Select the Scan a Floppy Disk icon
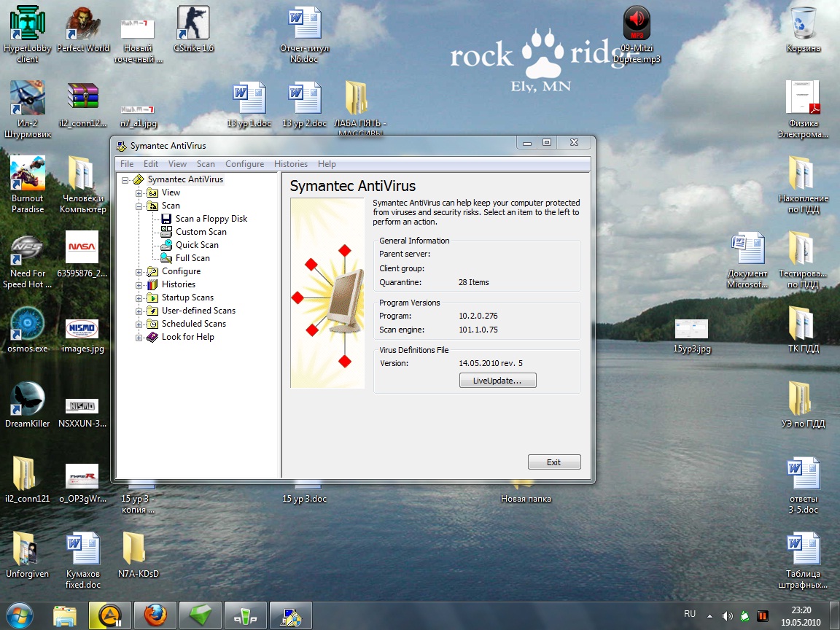The width and height of the screenshot is (840, 630). [x=166, y=219]
